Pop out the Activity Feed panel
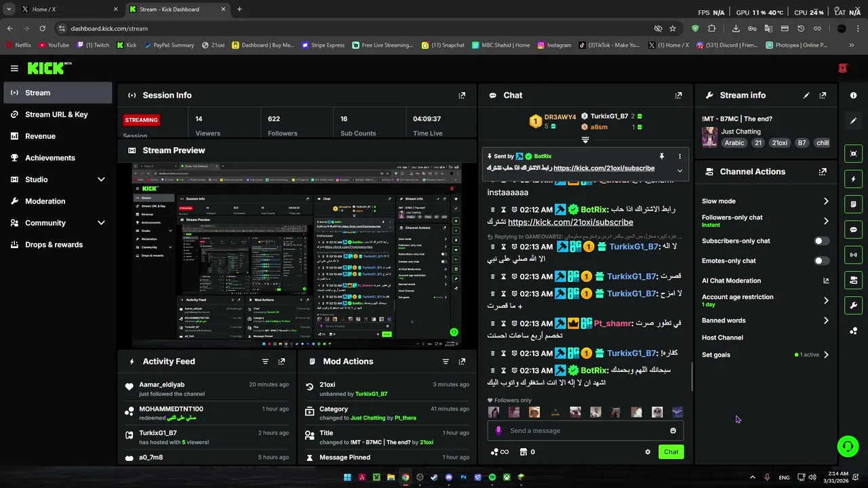868x488 pixels. 281,362
